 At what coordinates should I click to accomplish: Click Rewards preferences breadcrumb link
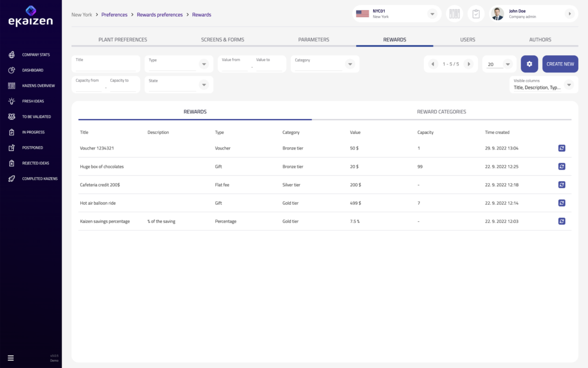coord(160,14)
